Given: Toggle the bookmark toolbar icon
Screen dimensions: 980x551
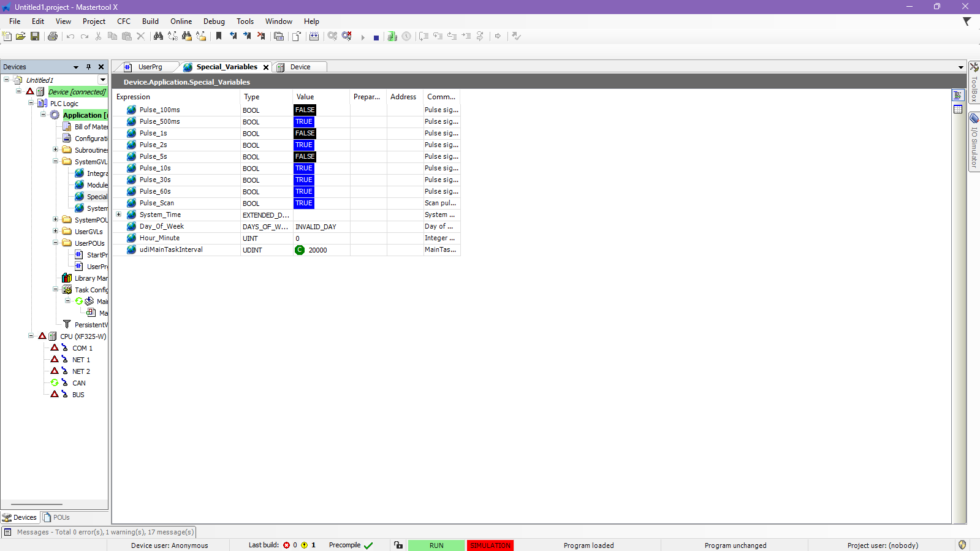Looking at the screenshot, I should (218, 37).
